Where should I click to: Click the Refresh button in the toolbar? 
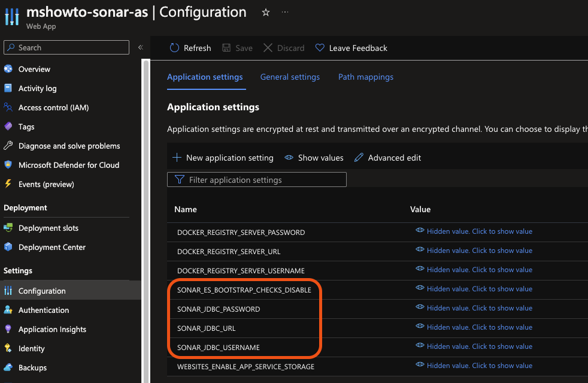pyautogui.click(x=190, y=48)
